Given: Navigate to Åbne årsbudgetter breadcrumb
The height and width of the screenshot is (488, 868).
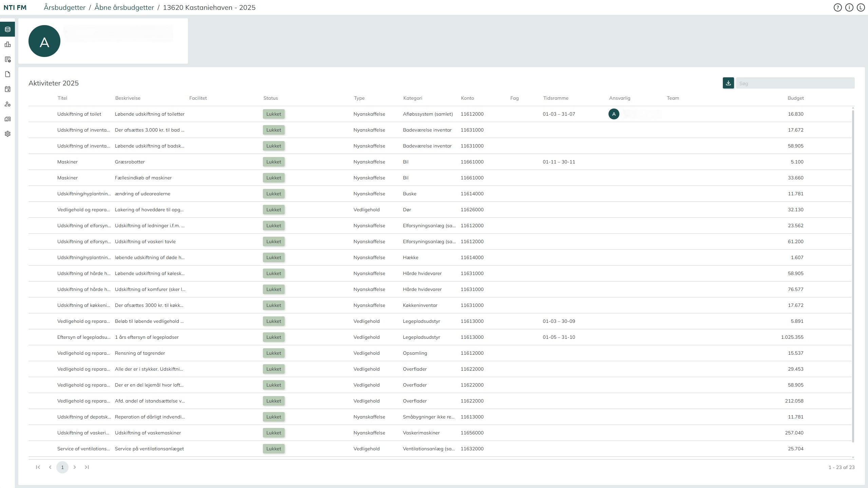Looking at the screenshot, I should point(124,7).
